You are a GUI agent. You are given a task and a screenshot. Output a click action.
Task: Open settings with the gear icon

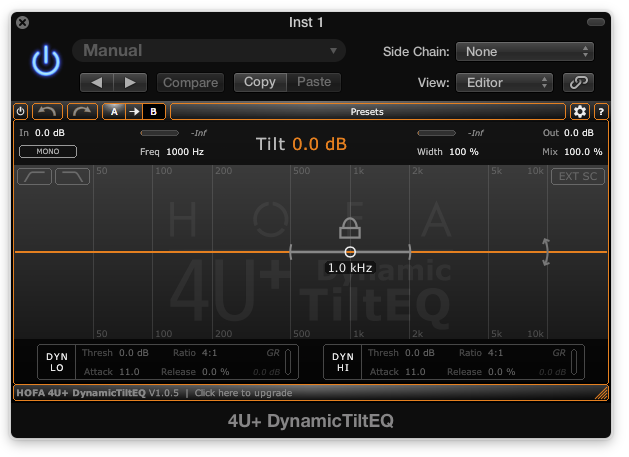click(x=579, y=112)
